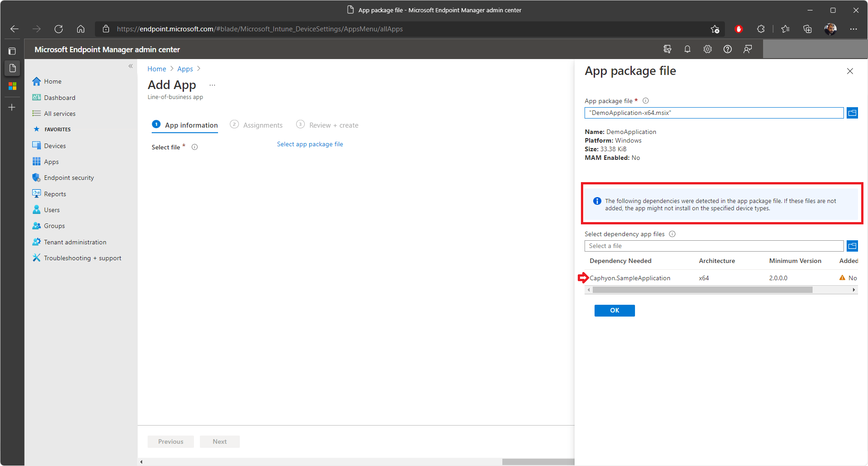The height and width of the screenshot is (466, 868).
Task: Click the browser address bar URL
Action: (260, 29)
